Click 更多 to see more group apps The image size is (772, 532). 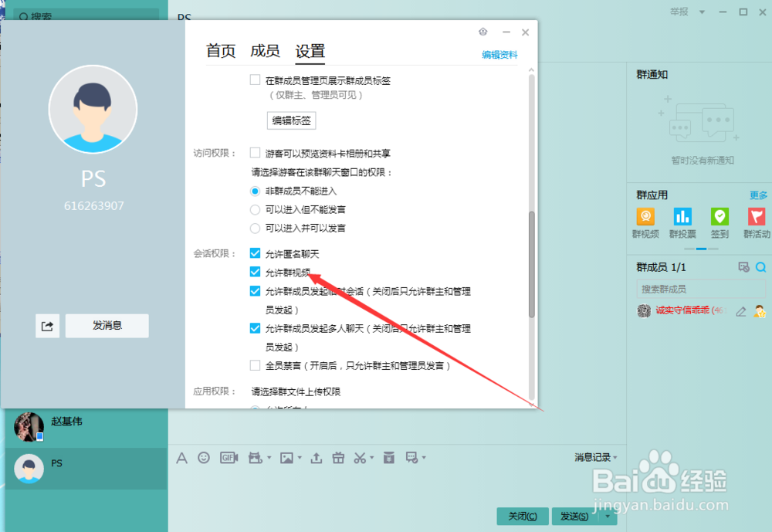pos(757,195)
